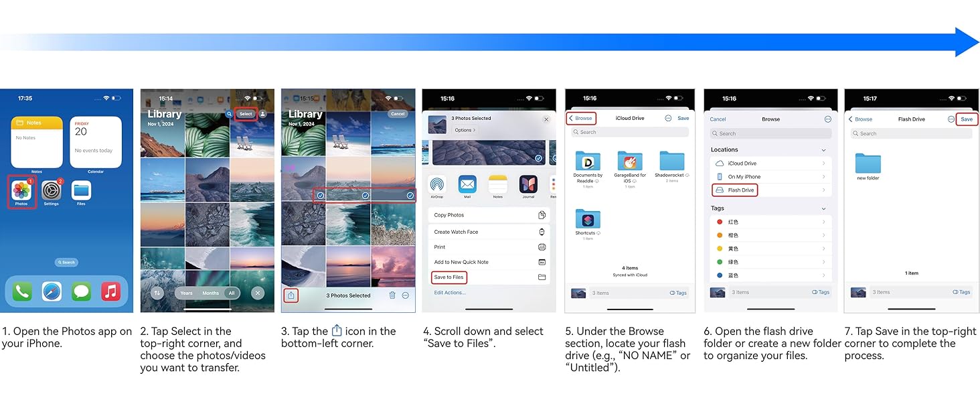
Task: Uncheck the photo preview in the share sheet
Action: [x=538, y=157]
